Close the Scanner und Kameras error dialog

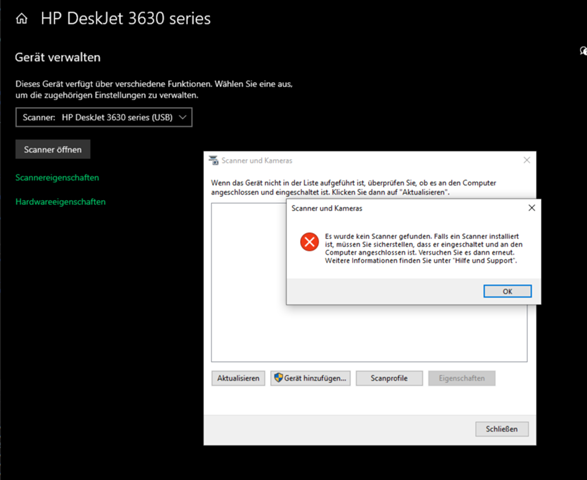click(x=532, y=208)
